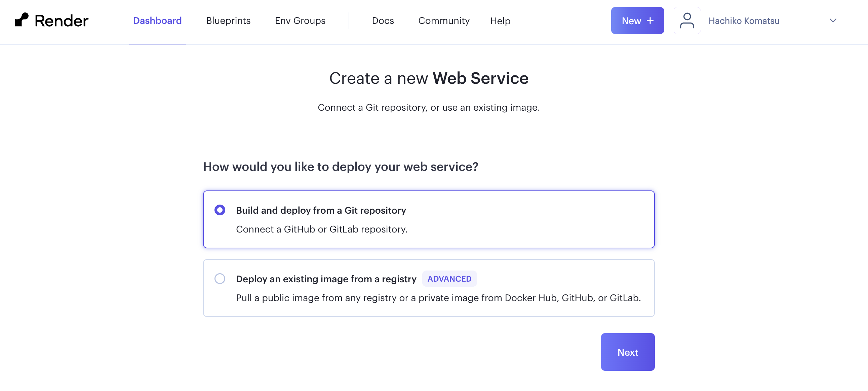Click the ADVANCED badge label
868x391 pixels.
pyautogui.click(x=449, y=279)
